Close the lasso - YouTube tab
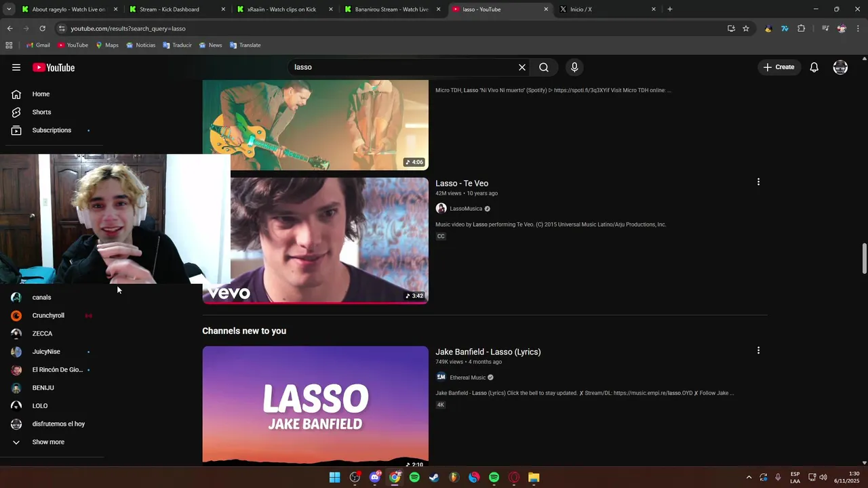The height and width of the screenshot is (488, 868). click(546, 9)
